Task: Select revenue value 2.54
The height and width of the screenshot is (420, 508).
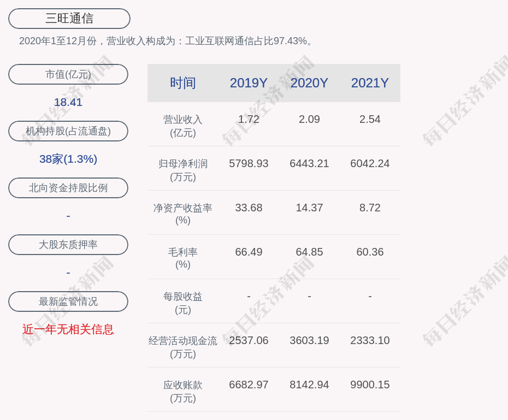Action: coord(370,119)
